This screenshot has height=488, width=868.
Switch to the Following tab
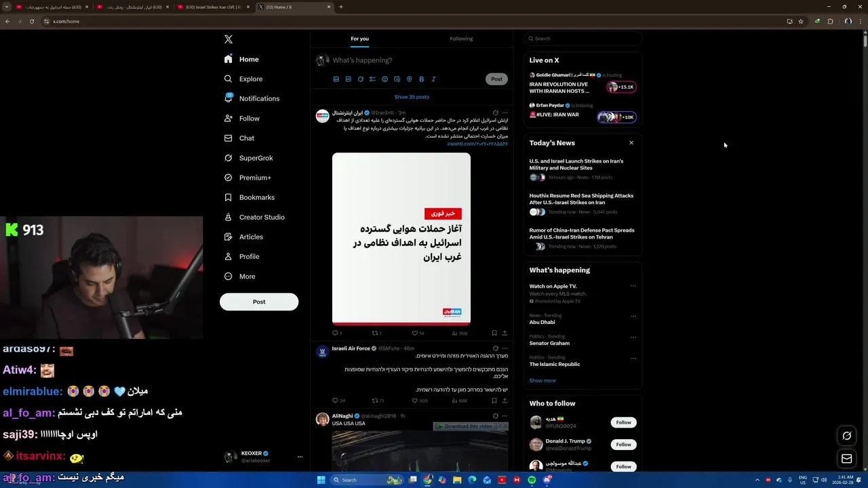tap(461, 39)
